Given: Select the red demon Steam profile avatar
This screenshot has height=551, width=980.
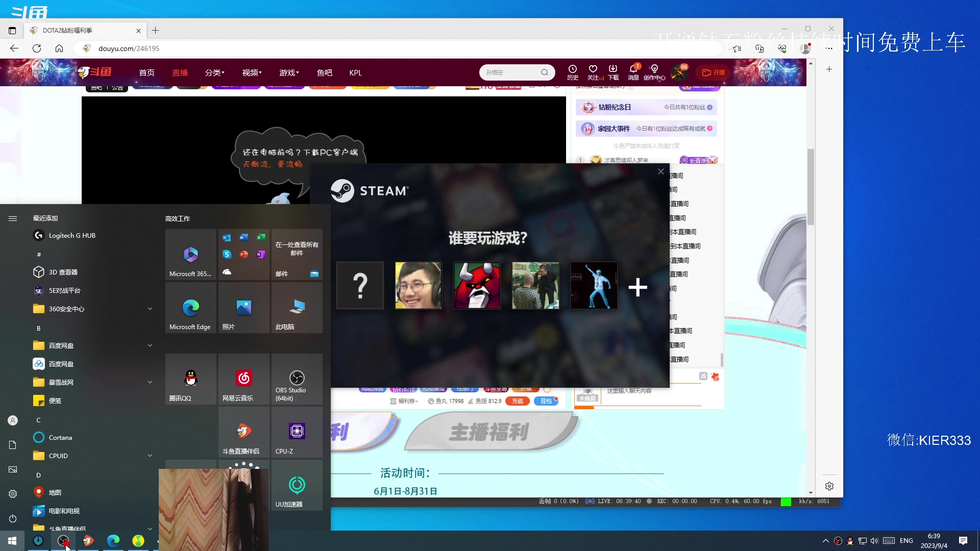Looking at the screenshot, I should pyautogui.click(x=477, y=286).
